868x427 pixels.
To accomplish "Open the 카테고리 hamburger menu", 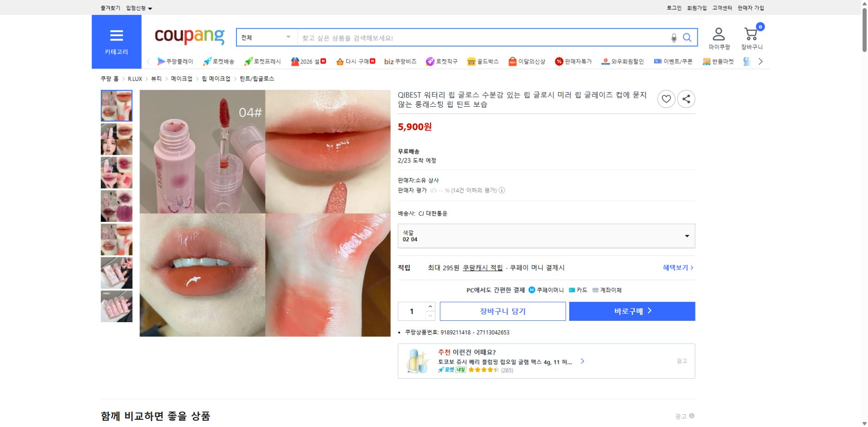I will [x=117, y=35].
